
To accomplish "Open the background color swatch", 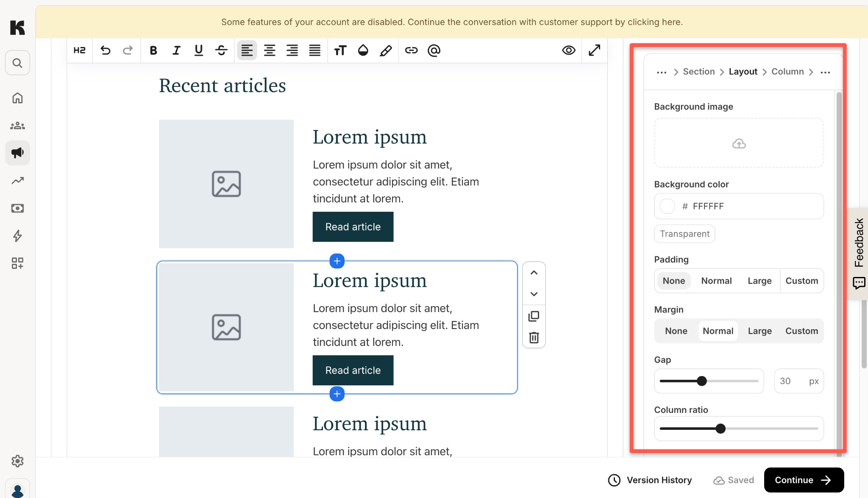I will (x=667, y=206).
